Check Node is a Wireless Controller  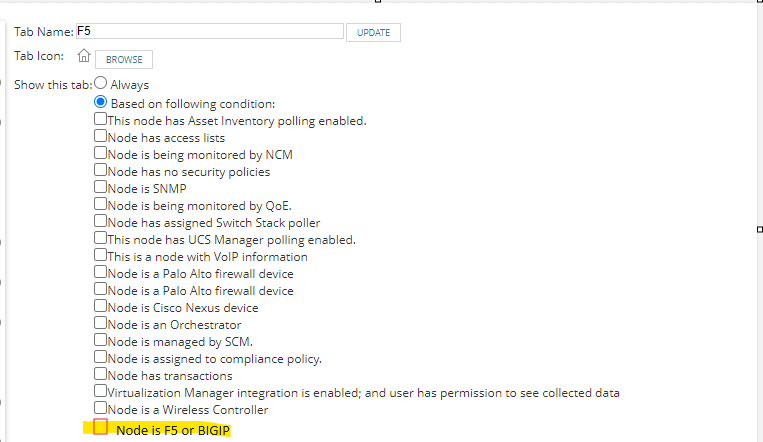[100, 408]
